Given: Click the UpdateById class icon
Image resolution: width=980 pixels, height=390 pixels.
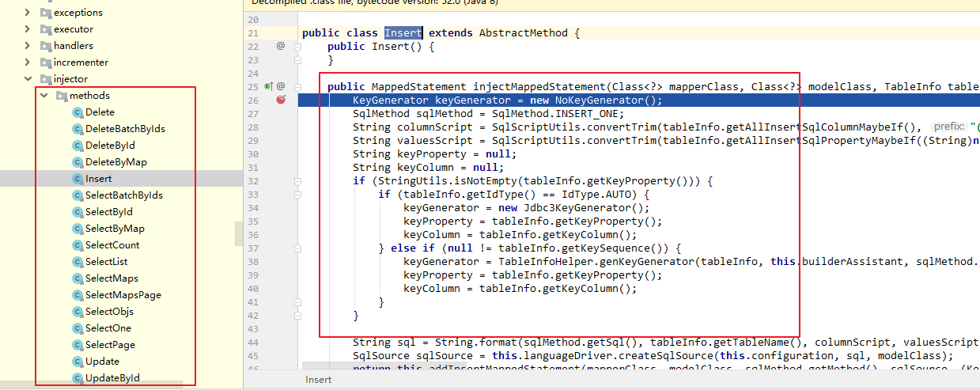Looking at the screenshot, I should point(78,378).
